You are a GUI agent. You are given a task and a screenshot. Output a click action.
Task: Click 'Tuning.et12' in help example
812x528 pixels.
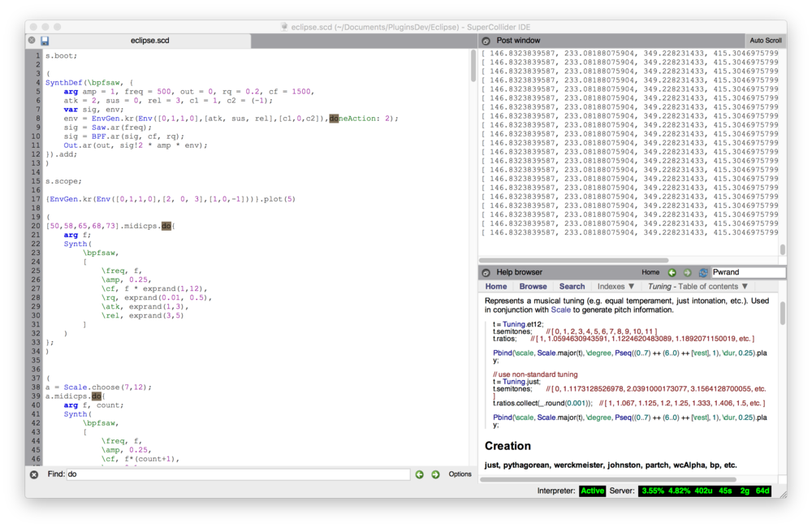(522, 324)
